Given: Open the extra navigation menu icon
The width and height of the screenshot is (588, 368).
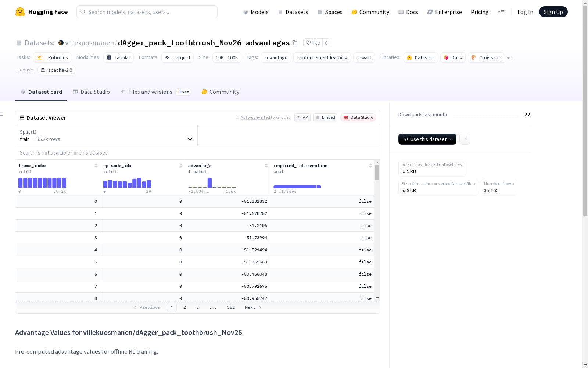Looking at the screenshot, I should tap(501, 12).
